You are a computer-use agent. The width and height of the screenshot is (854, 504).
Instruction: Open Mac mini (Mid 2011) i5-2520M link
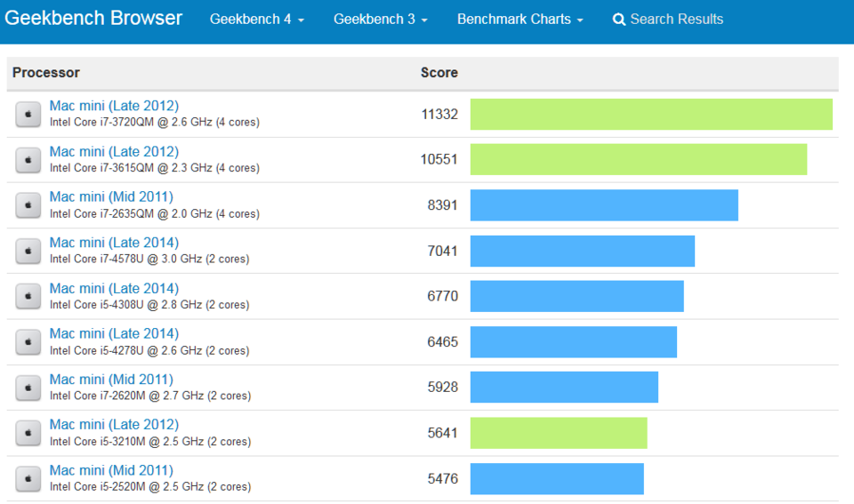click(111, 469)
